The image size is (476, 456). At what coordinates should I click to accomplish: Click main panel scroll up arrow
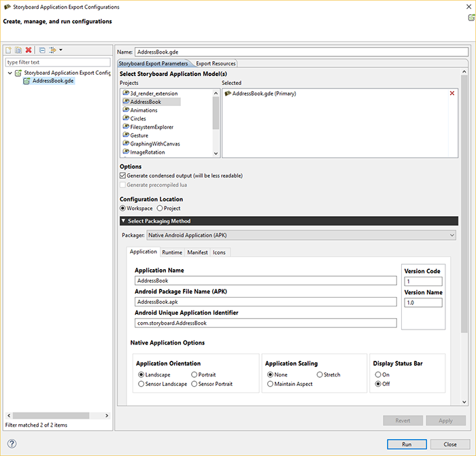pyautogui.click(x=464, y=72)
